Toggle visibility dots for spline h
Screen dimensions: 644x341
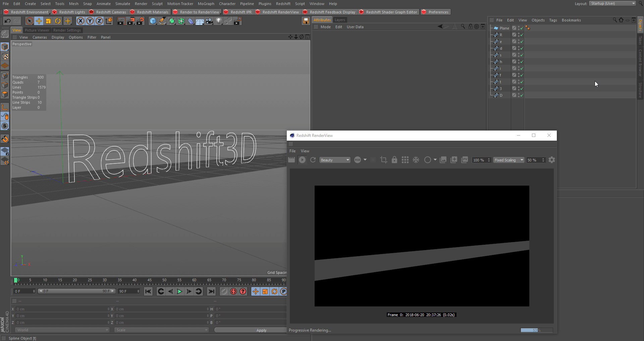[x=519, y=62]
